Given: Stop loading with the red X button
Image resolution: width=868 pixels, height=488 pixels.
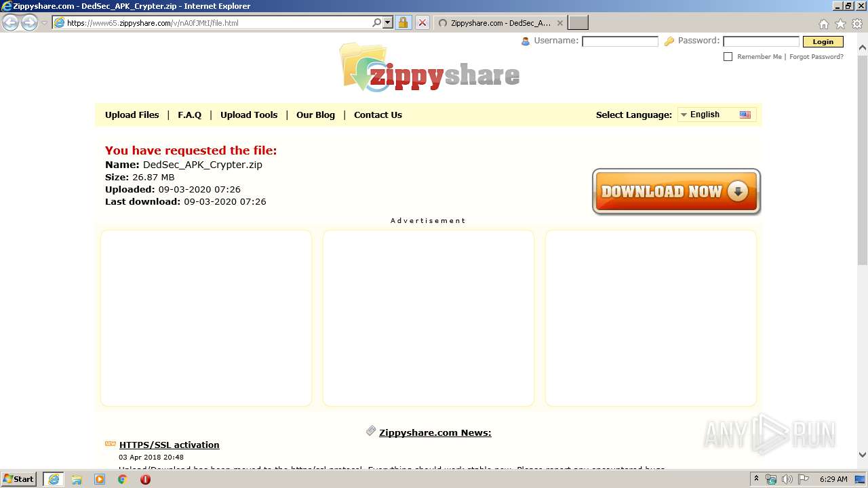Looking at the screenshot, I should (x=422, y=22).
